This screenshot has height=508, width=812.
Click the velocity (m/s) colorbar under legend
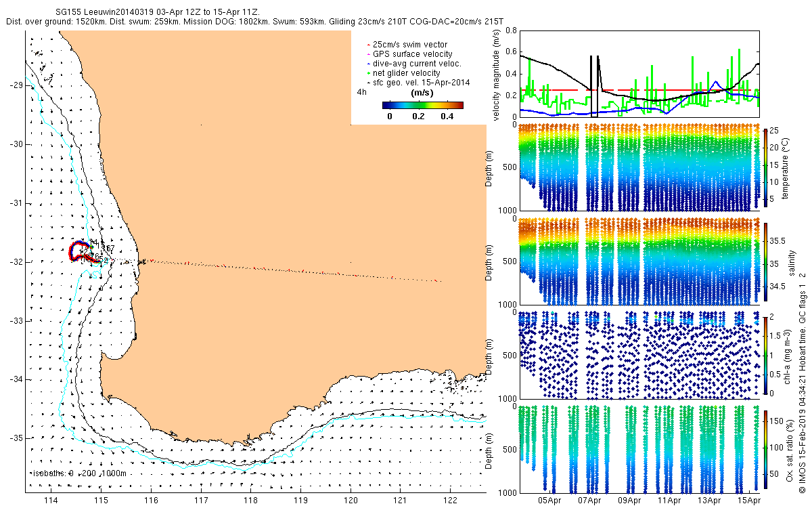click(x=422, y=105)
